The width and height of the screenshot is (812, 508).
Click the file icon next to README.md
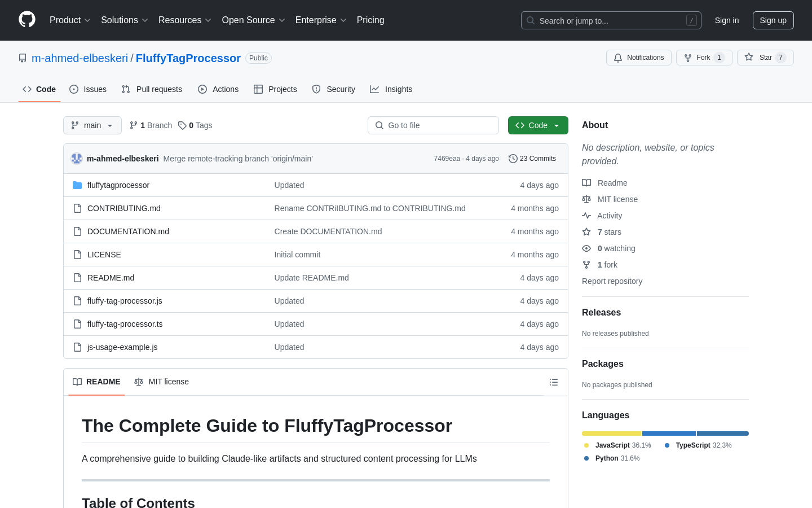tap(77, 278)
